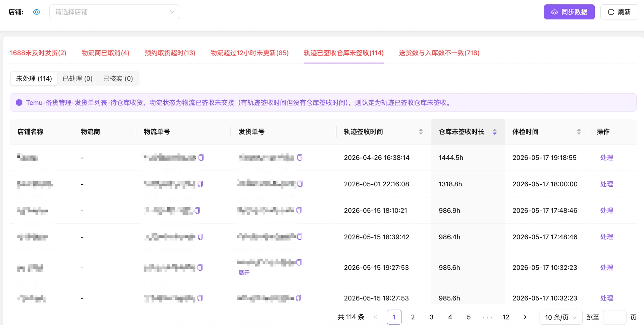The width and height of the screenshot is (644, 325).
Task: Click the 物流单号 column header
Action: pyautogui.click(x=157, y=132)
